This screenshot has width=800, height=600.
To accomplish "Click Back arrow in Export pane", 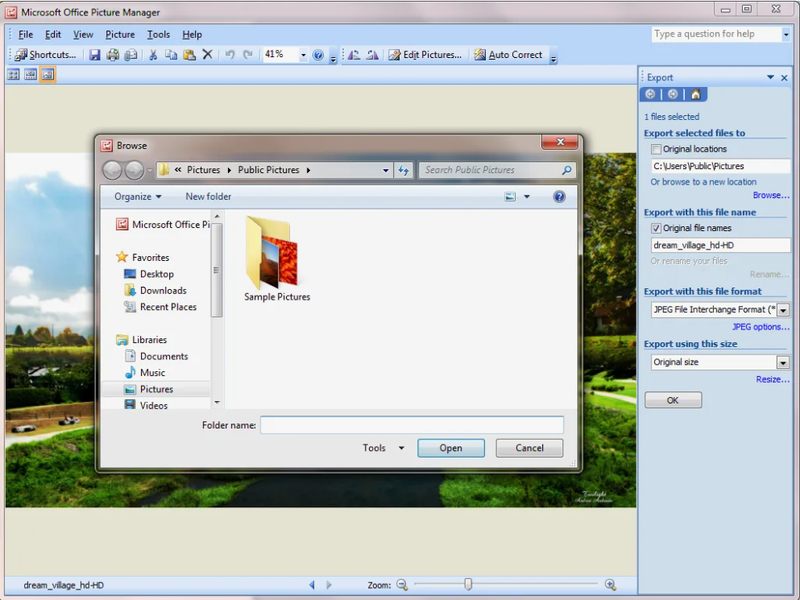I will click(650, 94).
